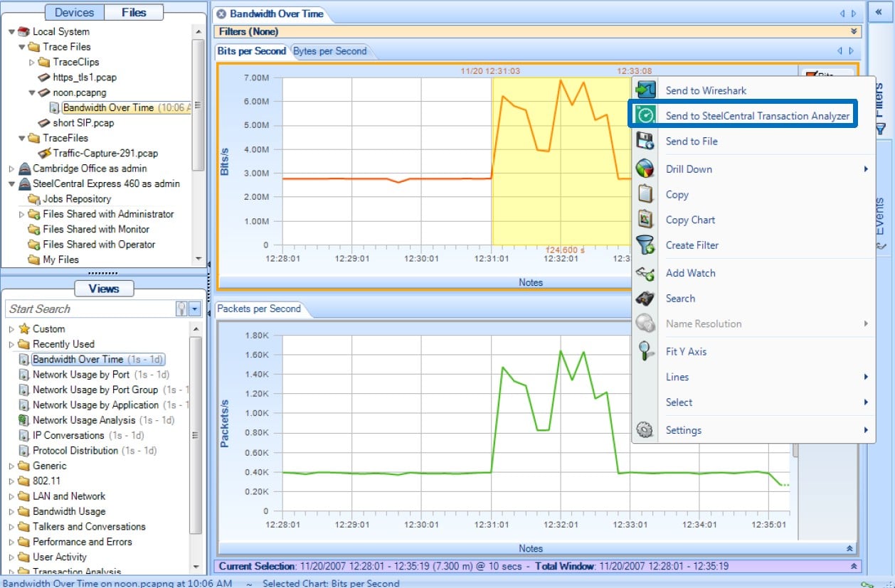Click the SteelCentral Transaction Analyzer icon
Screen dimensions: 895x588
[645, 115]
